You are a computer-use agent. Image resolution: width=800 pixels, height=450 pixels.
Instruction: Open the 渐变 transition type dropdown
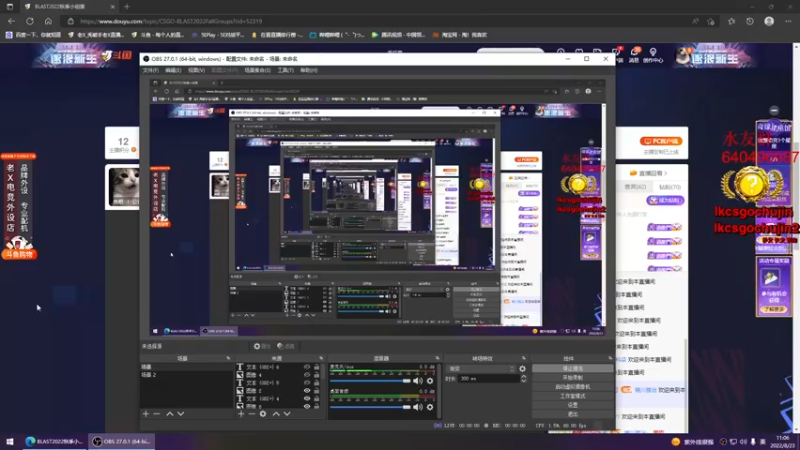[481, 368]
